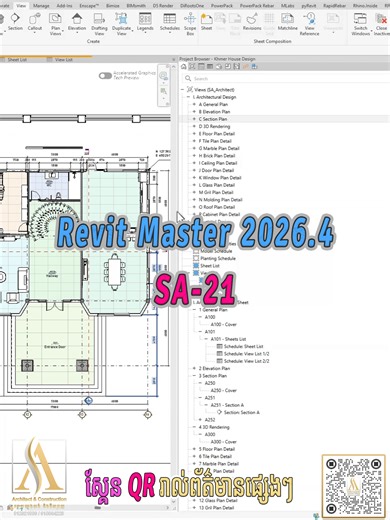Click the dining table in the floor plan
This screenshot has width=390, height=520.
(x=115, y=272)
